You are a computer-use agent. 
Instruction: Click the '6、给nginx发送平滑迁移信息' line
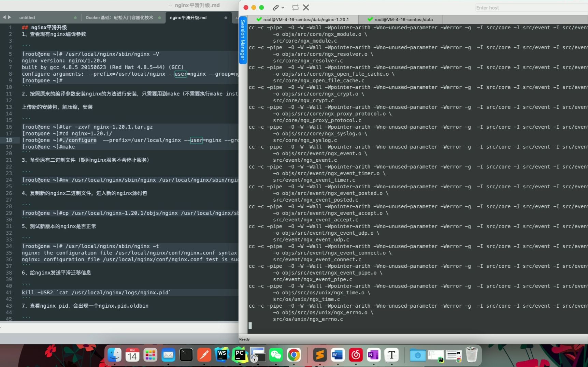point(56,273)
